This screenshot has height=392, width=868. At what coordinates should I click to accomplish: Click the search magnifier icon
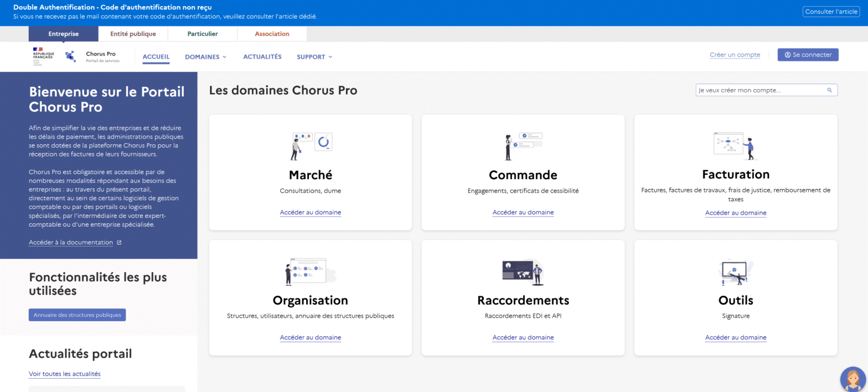pos(829,90)
